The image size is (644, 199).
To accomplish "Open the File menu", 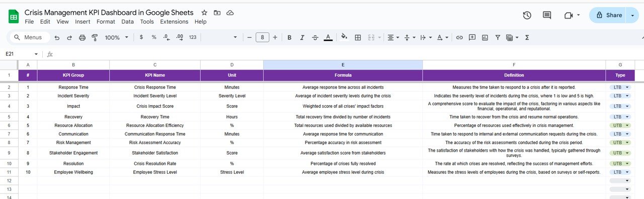I will tap(29, 22).
